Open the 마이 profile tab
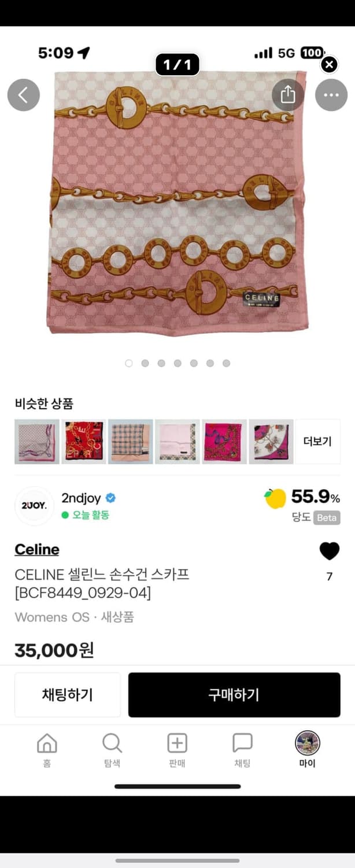This screenshot has height=868, width=355. point(308,751)
